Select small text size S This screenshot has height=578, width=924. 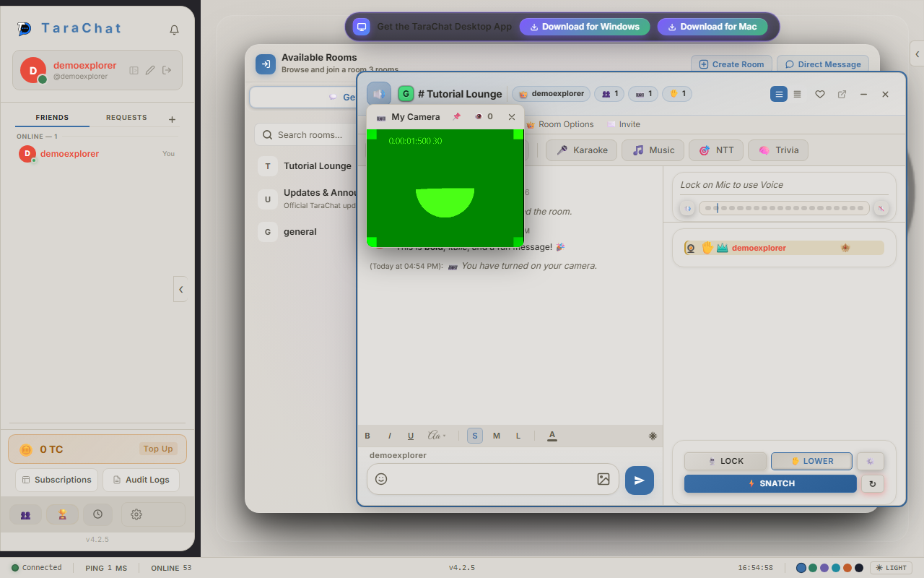point(475,436)
